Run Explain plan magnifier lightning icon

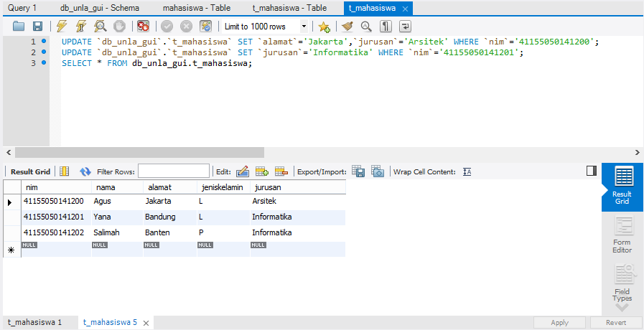point(101,27)
